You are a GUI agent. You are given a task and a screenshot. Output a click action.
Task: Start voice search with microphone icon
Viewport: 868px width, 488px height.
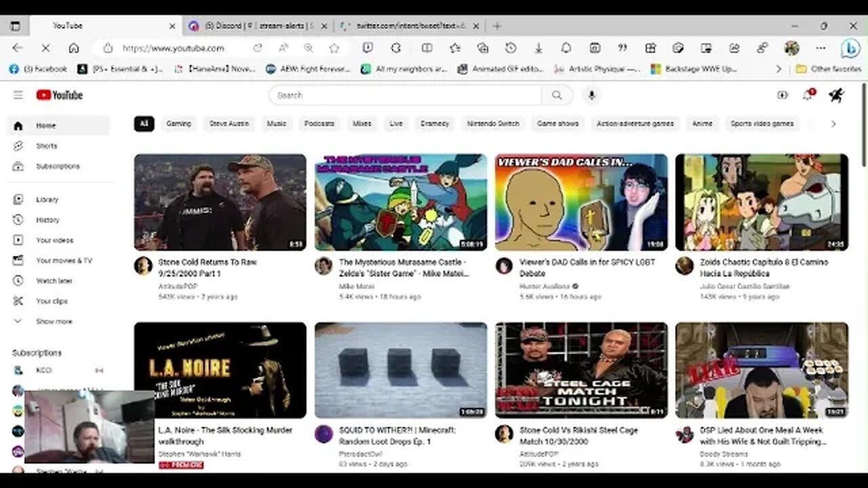[591, 96]
